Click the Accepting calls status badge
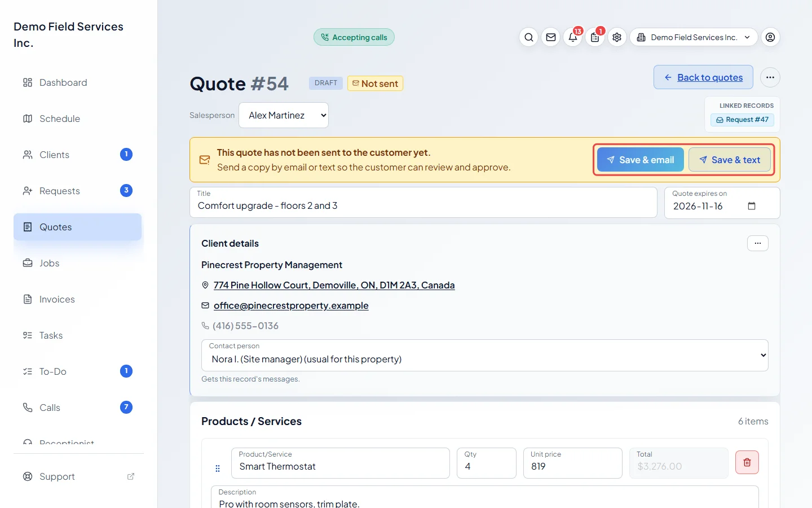The image size is (812, 508). 354,37
